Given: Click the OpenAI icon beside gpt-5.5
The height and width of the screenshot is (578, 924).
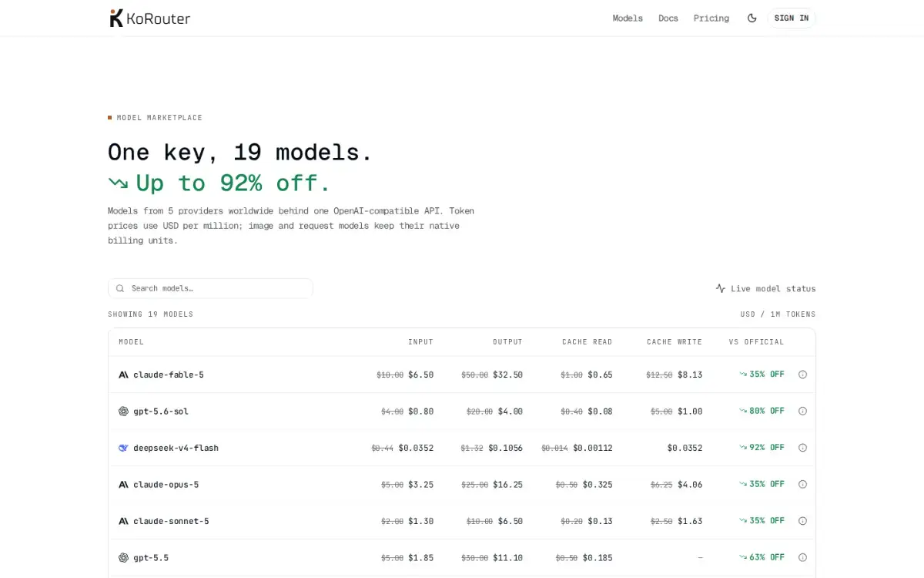Looking at the screenshot, I should [x=123, y=557].
